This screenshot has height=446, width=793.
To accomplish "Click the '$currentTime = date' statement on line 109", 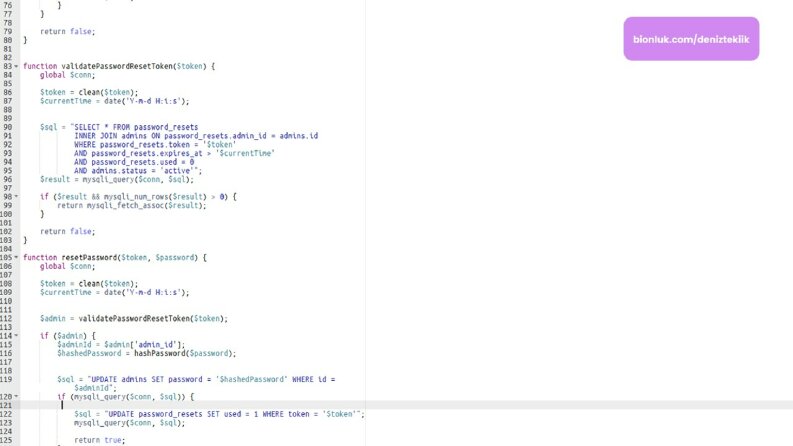I will click(x=115, y=292).
